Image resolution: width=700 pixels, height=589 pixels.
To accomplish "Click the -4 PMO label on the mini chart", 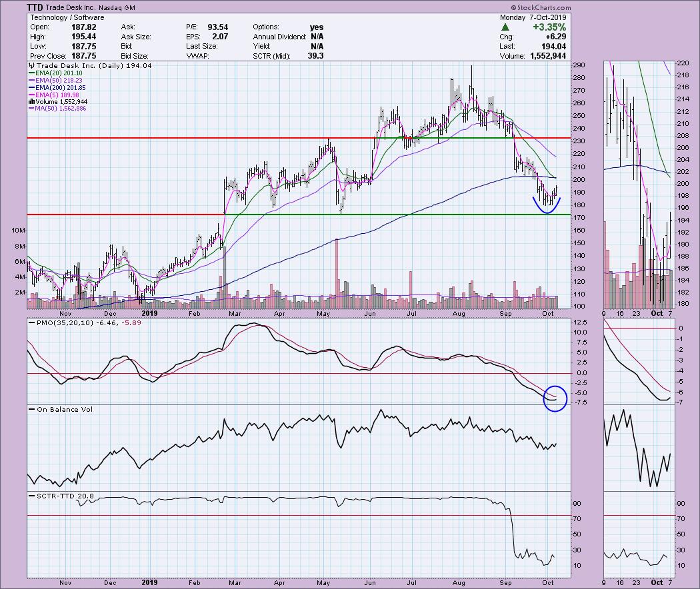I will 681,371.
